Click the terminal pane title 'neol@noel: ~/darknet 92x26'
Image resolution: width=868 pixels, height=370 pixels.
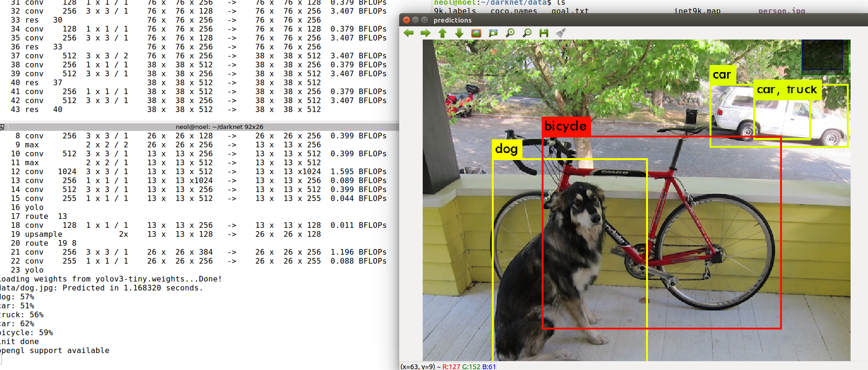(220, 127)
